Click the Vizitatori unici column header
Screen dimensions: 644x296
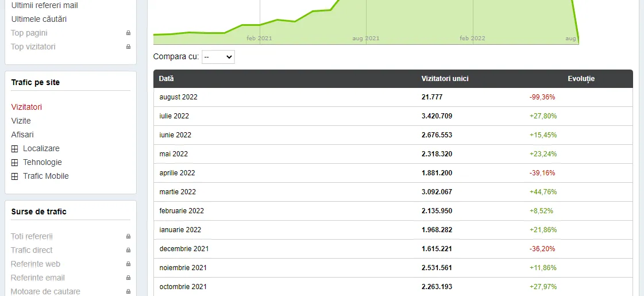point(445,79)
